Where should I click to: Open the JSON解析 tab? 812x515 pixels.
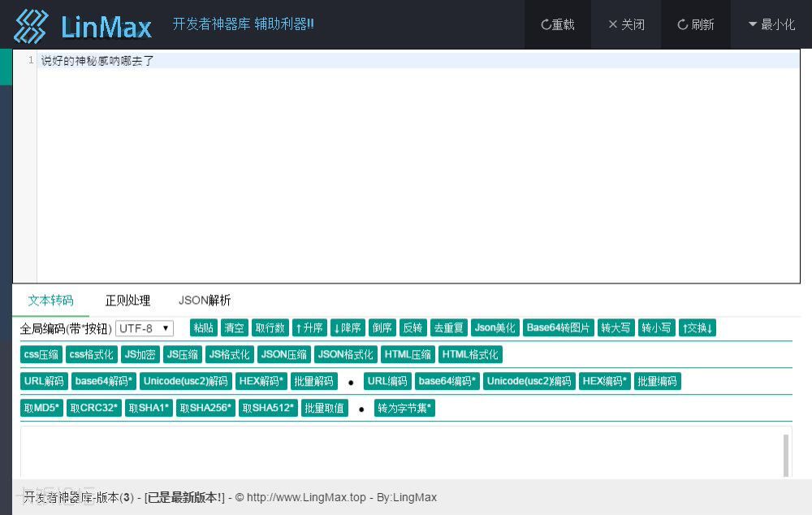point(205,301)
